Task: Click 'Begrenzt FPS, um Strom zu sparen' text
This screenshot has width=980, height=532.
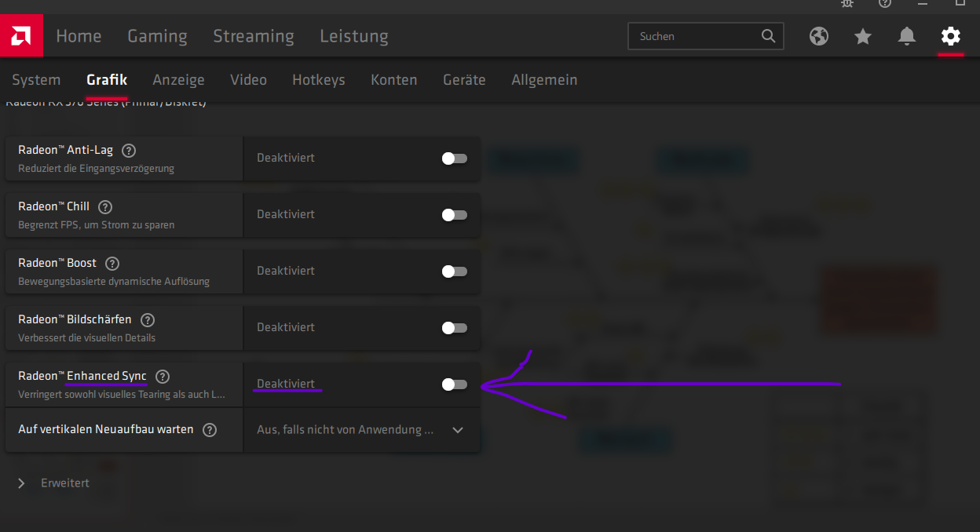Action: [x=97, y=225]
